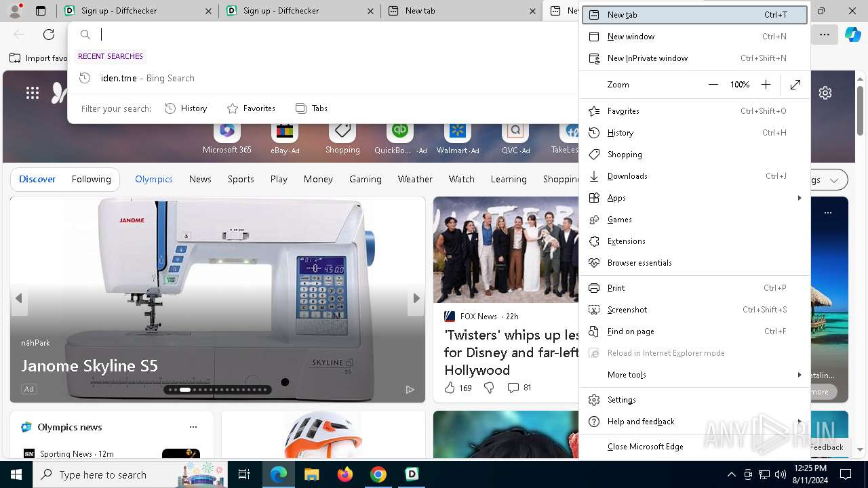Image resolution: width=868 pixels, height=488 pixels.
Task: Open comments on Twisters article
Action: coord(519,388)
